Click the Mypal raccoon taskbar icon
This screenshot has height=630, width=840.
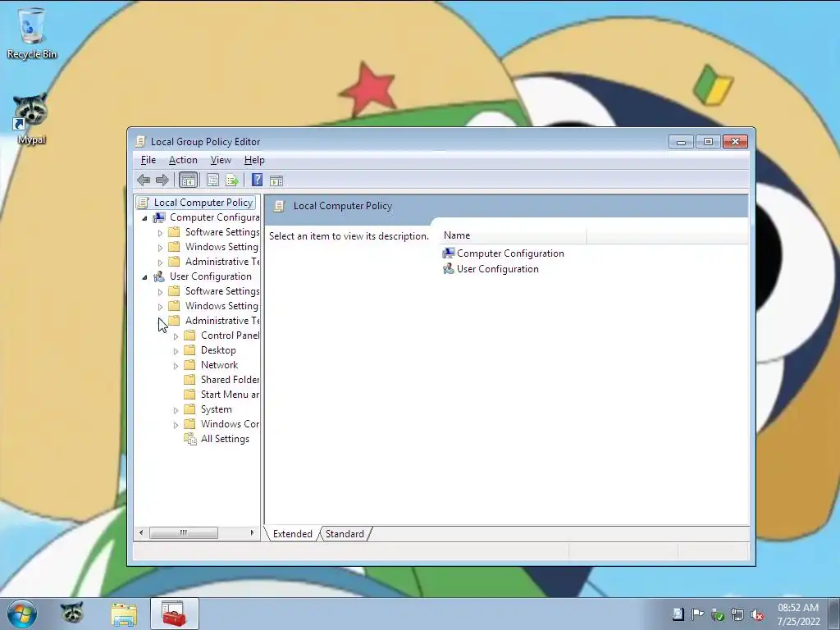point(72,614)
